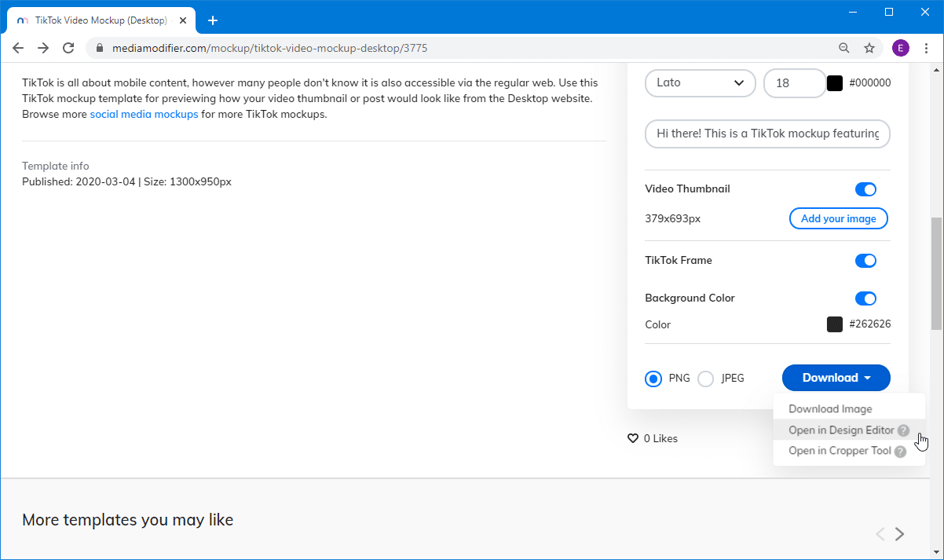Follow the social media mockups link

pos(144,114)
